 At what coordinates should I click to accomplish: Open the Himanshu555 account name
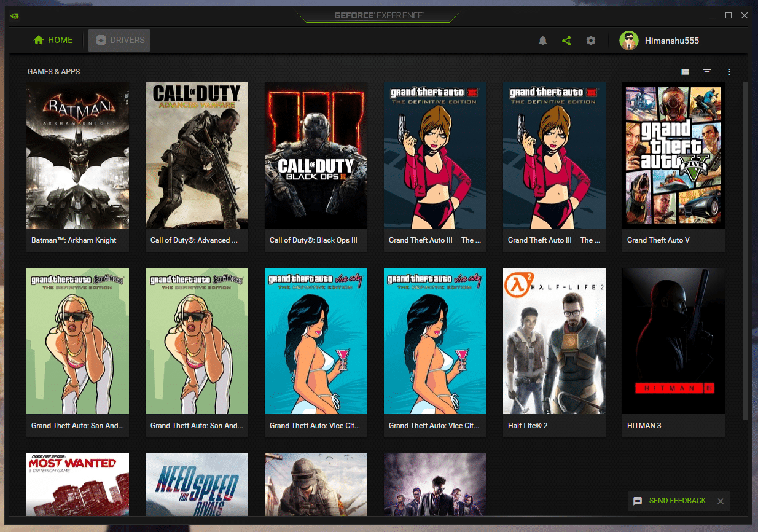[x=672, y=41]
